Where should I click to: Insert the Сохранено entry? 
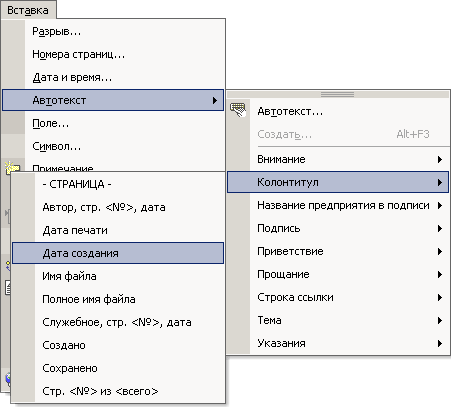click(118, 368)
